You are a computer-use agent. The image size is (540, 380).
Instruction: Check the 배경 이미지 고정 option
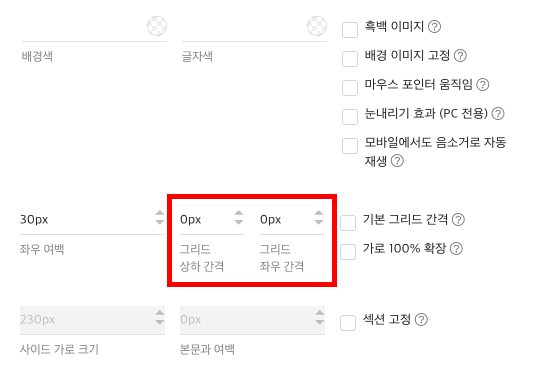350,59
